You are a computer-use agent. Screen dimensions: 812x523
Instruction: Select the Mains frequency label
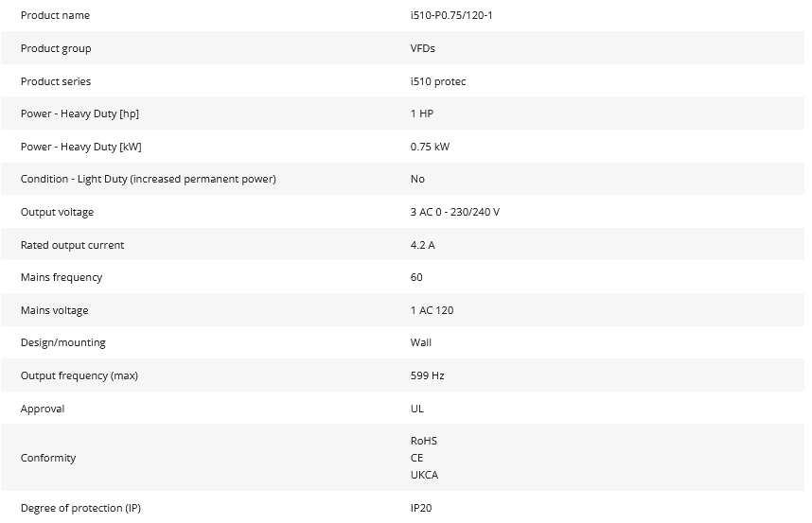pos(62,278)
